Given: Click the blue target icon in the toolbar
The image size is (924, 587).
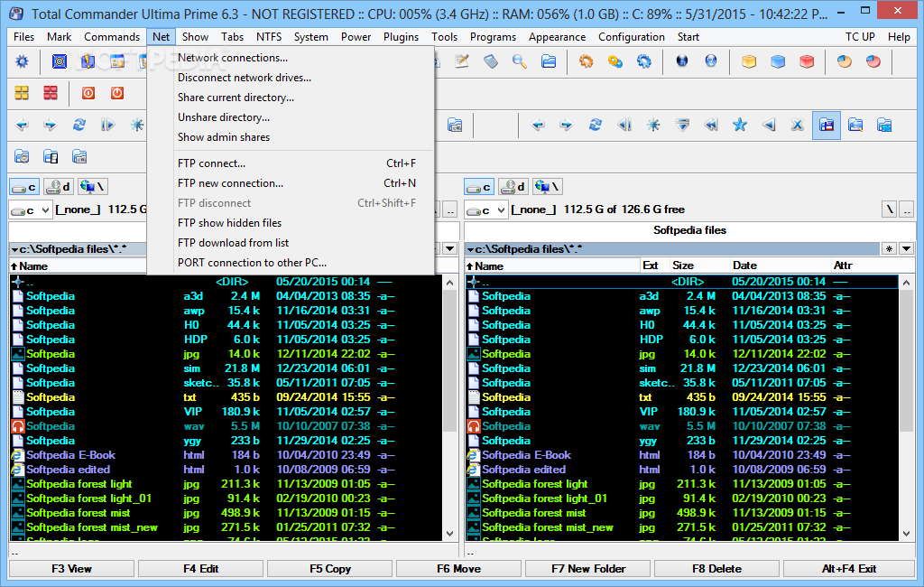Looking at the screenshot, I should (x=60, y=61).
